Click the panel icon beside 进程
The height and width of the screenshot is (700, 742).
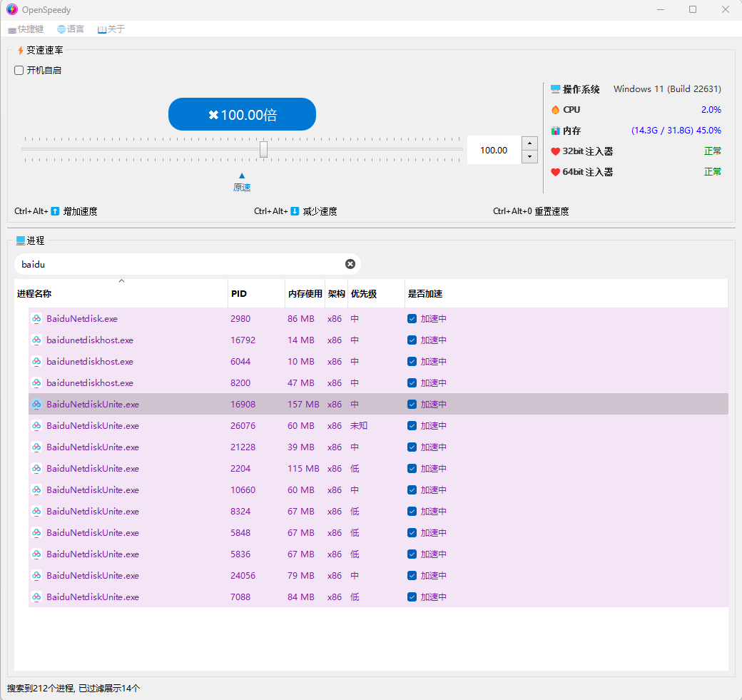click(x=19, y=240)
